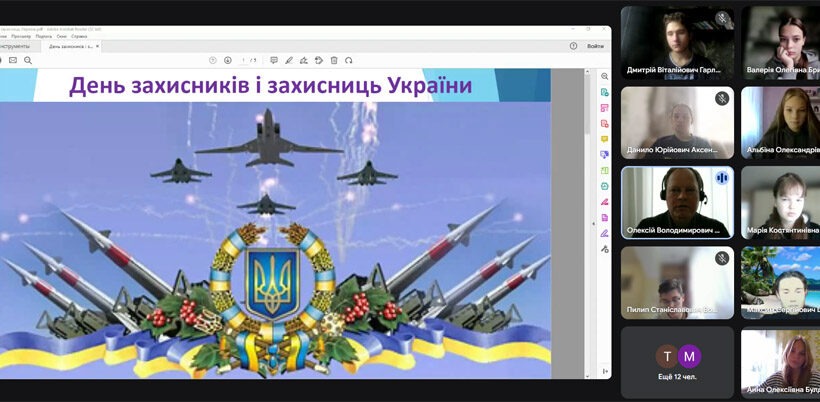Switch to the Инструменты tab
820x402 pixels.
tap(14, 45)
